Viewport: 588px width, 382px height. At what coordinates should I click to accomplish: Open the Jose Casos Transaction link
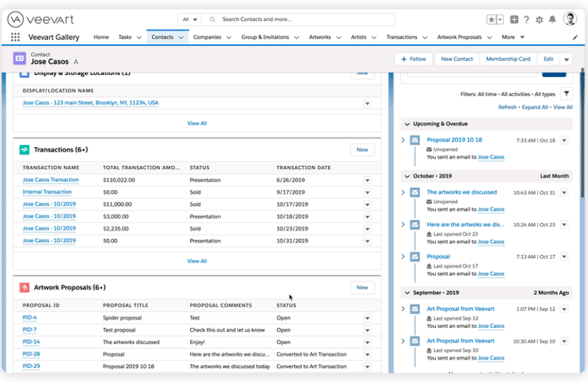(50, 180)
